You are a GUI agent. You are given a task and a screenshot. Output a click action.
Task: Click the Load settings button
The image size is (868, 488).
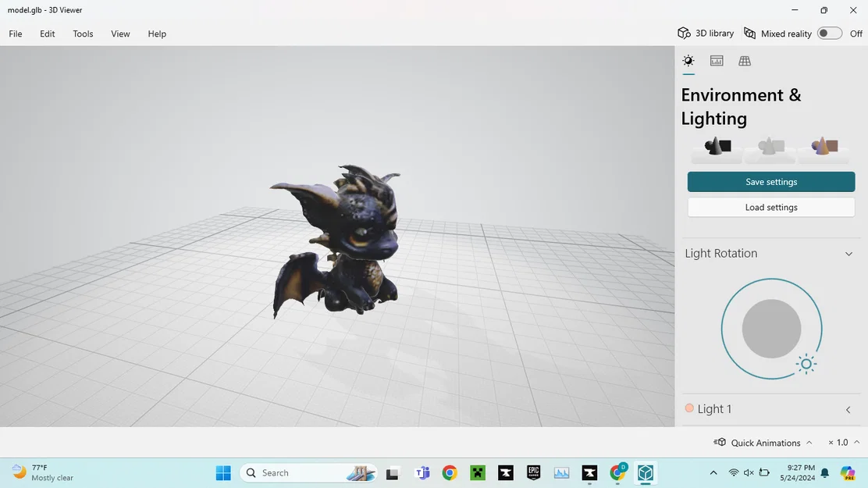click(771, 207)
